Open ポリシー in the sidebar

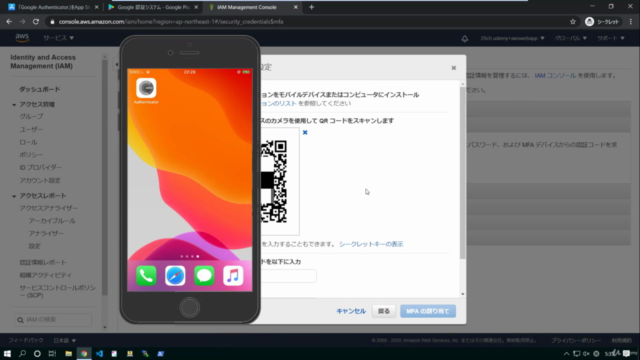31,155
